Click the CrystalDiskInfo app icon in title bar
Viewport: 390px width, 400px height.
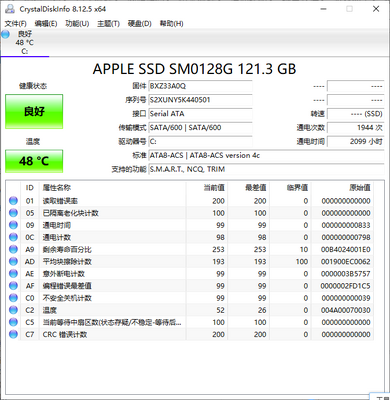tap(10, 9)
